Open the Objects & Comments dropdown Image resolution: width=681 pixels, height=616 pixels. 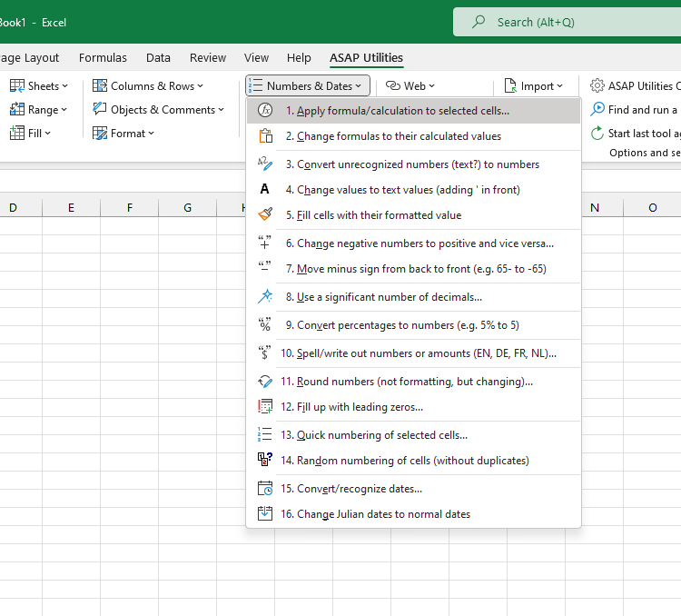[159, 110]
